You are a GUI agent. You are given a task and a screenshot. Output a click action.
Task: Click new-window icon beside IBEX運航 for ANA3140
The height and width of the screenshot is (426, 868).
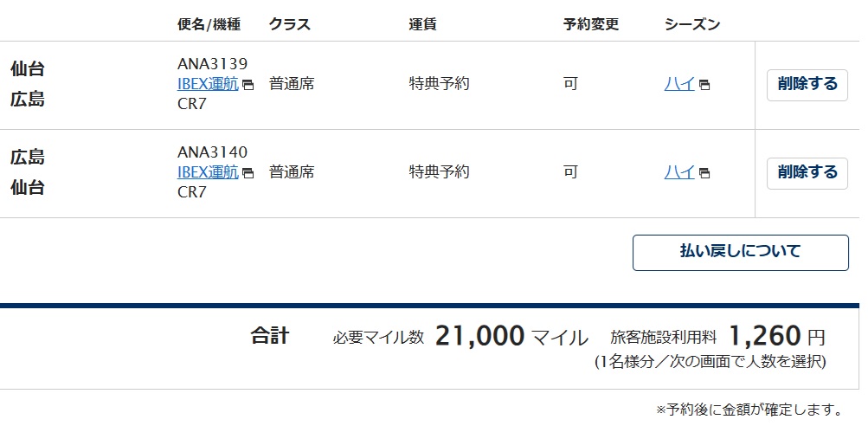(248, 173)
